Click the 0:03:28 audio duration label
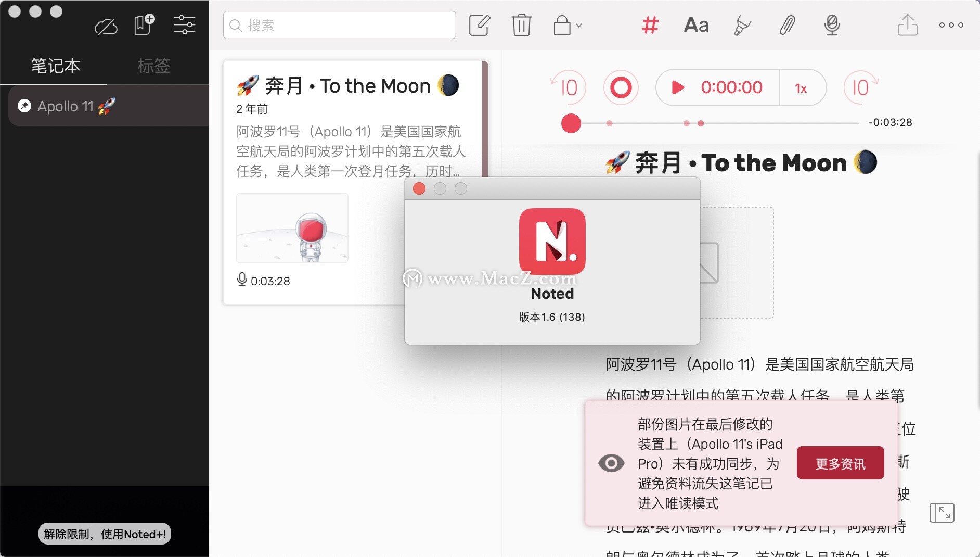 pyautogui.click(x=270, y=281)
